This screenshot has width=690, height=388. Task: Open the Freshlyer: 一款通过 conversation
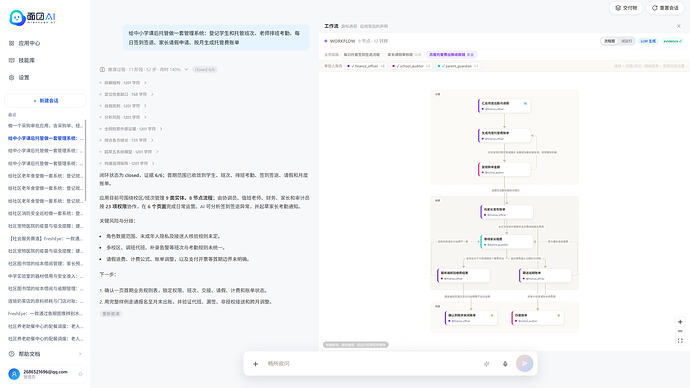[45, 314]
